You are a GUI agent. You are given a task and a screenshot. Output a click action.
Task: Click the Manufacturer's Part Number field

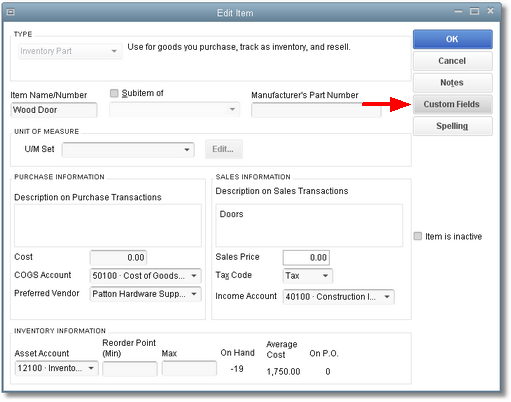pos(316,110)
